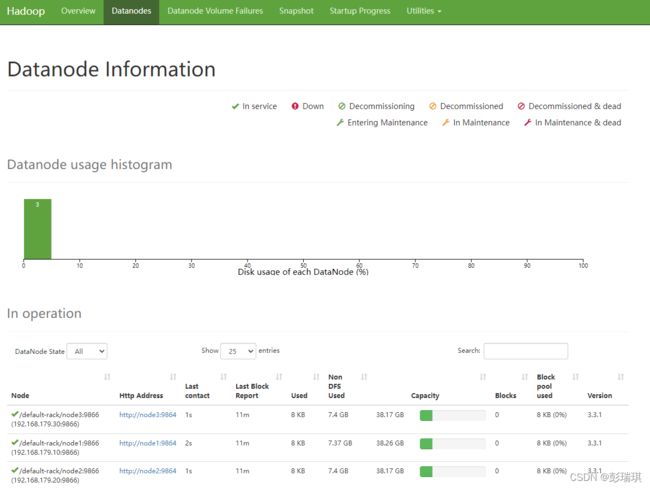Open Datanode Volume Failures tab

pos(215,11)
